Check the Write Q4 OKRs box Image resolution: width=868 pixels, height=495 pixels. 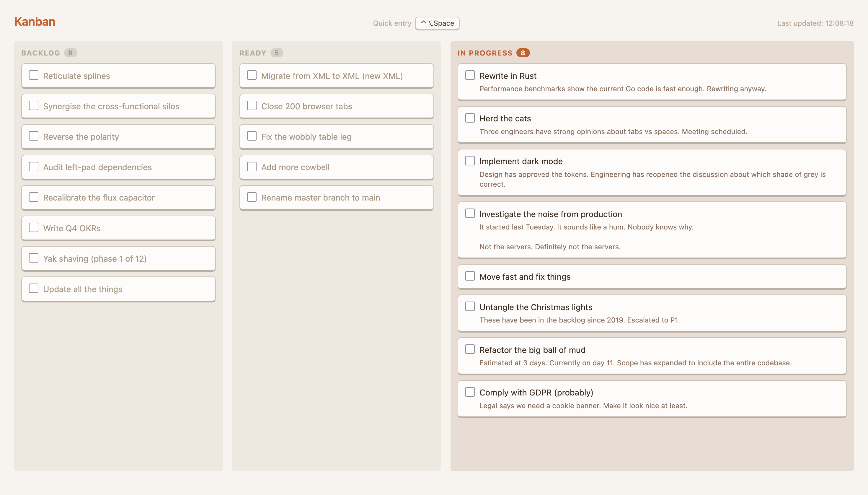tap(34, 227)
